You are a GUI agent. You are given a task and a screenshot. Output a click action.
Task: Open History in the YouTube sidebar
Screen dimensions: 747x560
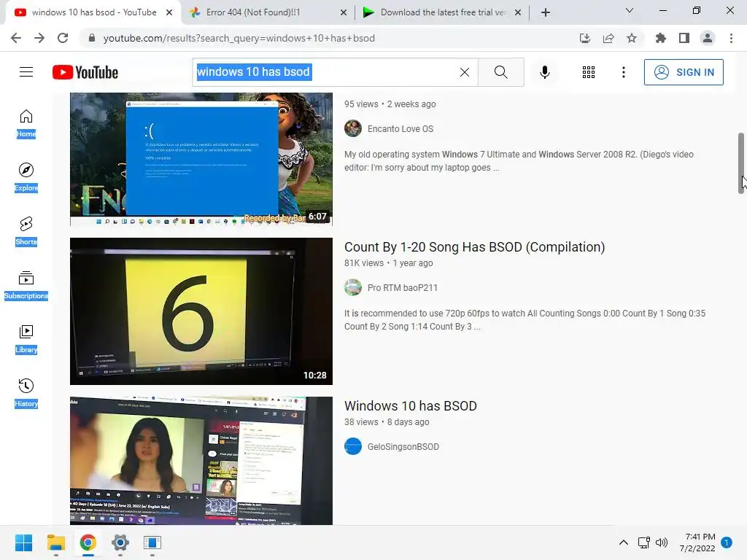tap(26, 393)
